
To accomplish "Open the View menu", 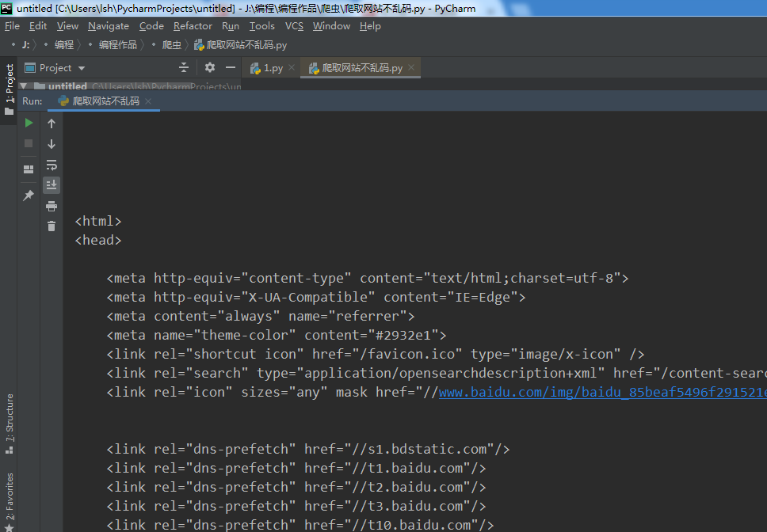I will 67,26.
